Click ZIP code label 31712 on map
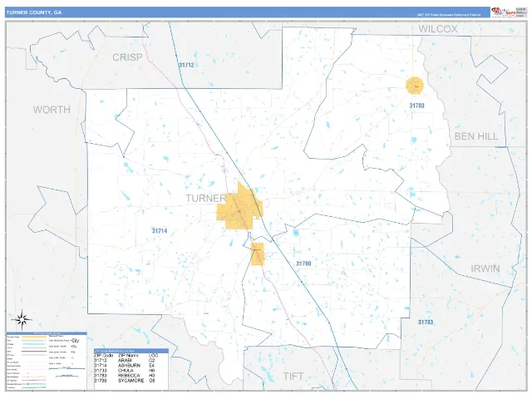Image resolution: width=532 pixels, height=399 pixels. pyautogui.click(x=186, y=65)
